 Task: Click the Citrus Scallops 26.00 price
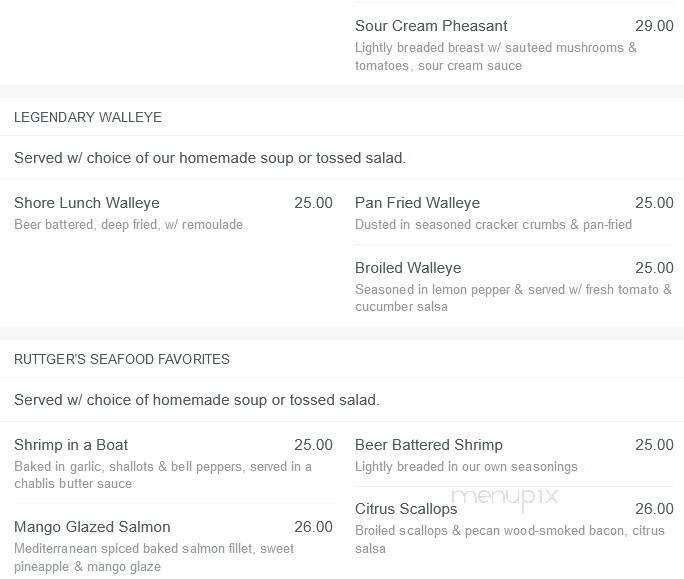click(654, 509)
